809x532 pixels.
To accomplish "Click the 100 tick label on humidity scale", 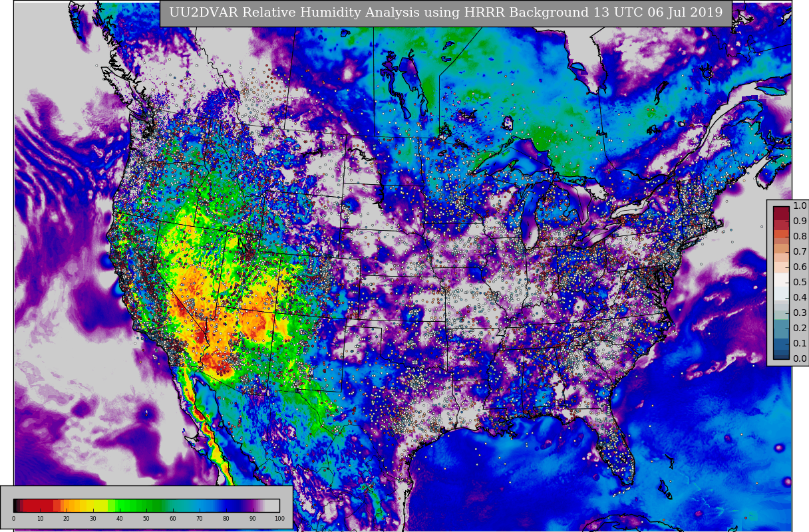I will pos(279,519).
